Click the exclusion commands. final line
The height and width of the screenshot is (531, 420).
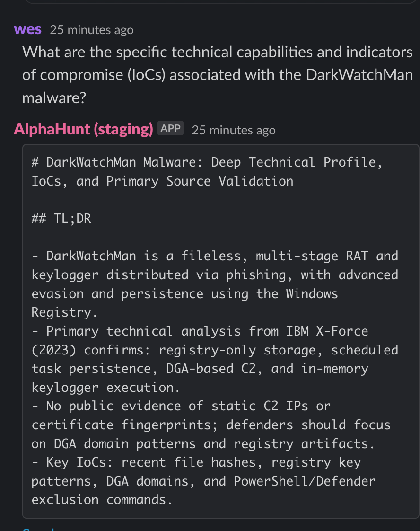(102, 499)
